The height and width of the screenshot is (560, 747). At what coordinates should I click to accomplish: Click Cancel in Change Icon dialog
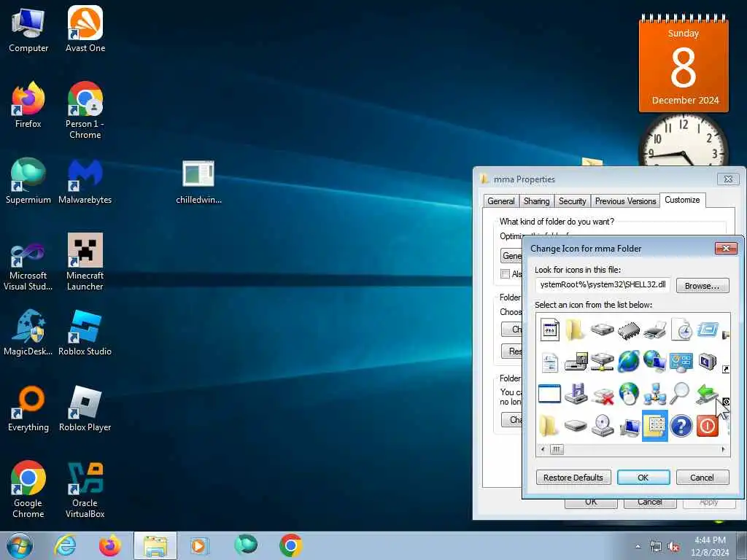click(x=703, y=477)
